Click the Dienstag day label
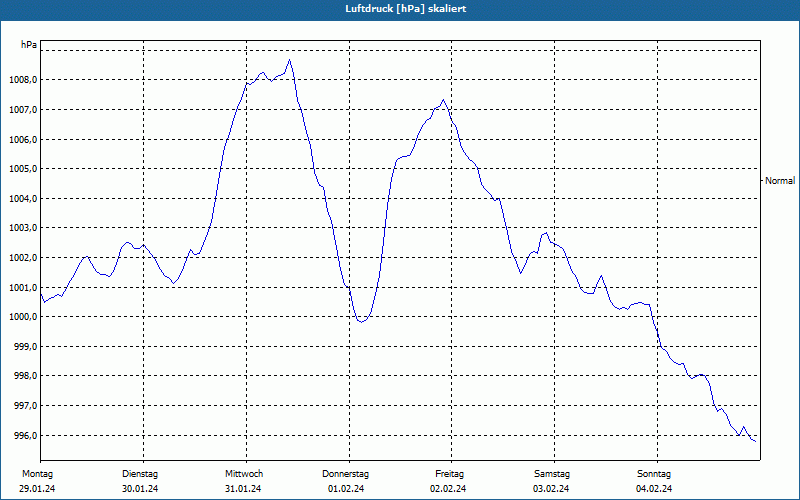This screenshot has width=800, height=500. (140, 474)
